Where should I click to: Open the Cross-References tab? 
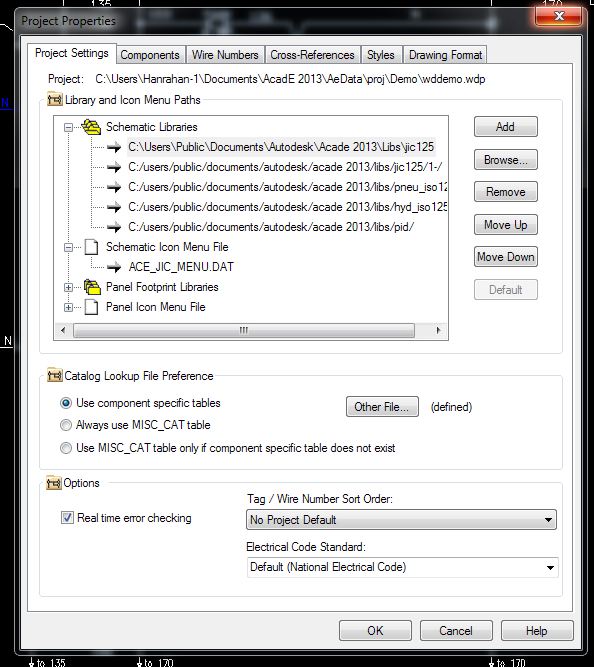312,55
